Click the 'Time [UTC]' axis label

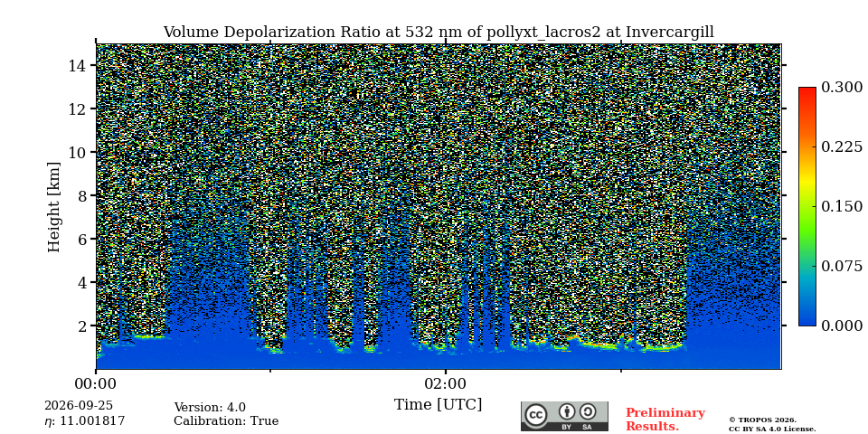tap(438, 404)
